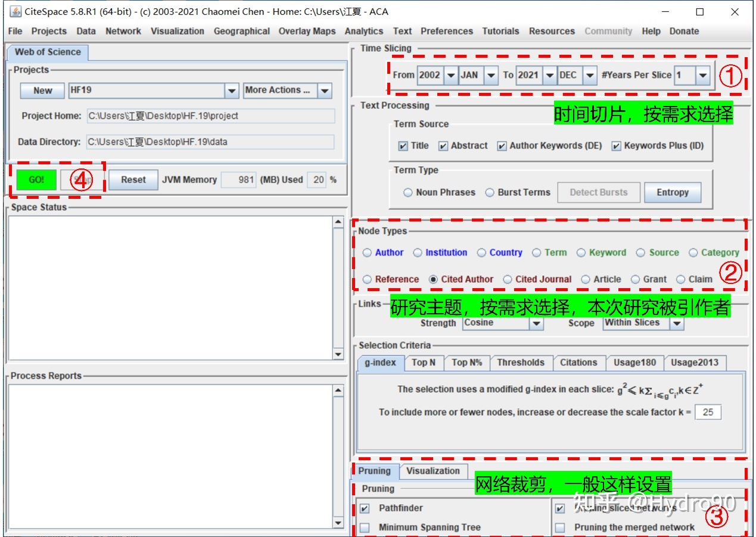Open the More Actions dropdown

(x=325, y=90)
